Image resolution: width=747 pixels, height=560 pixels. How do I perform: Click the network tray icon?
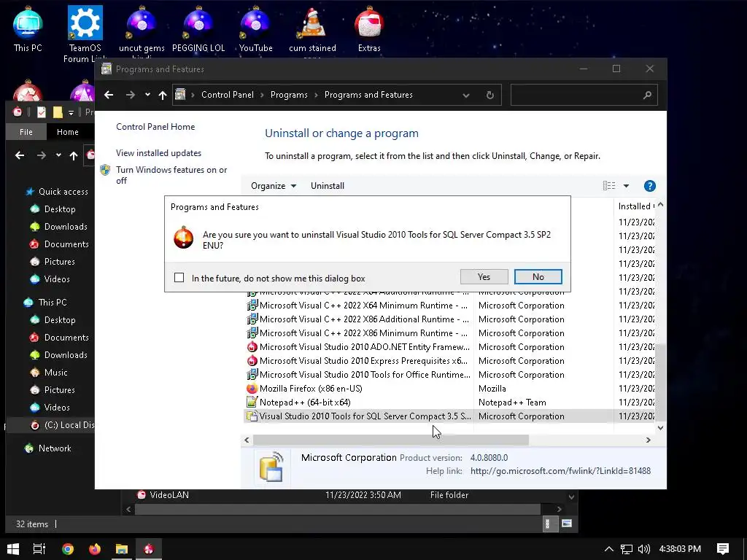[627, 548]
